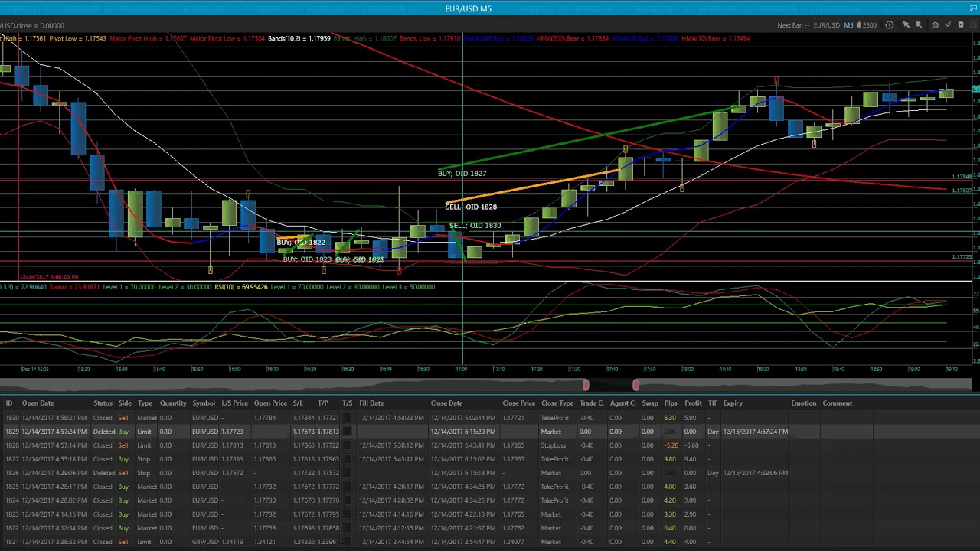Sort orders by Open Date column
The image size is (980, 551).
point(38,403)
